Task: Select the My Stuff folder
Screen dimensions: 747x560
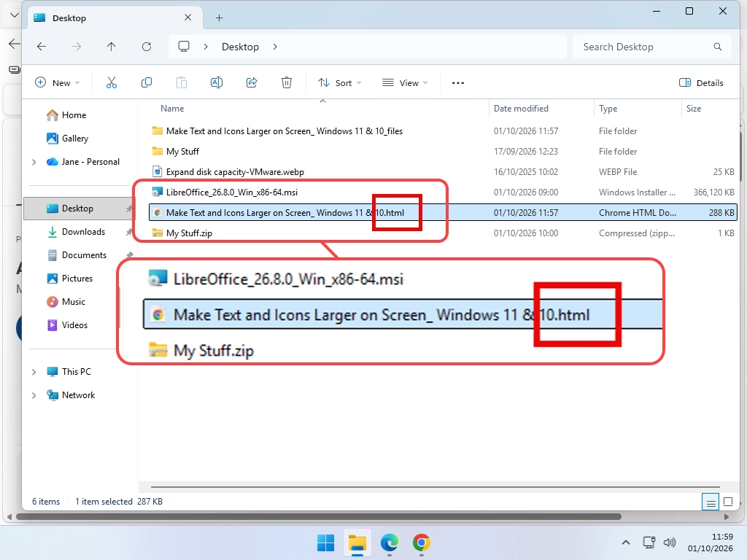Action: click(443, 152)
